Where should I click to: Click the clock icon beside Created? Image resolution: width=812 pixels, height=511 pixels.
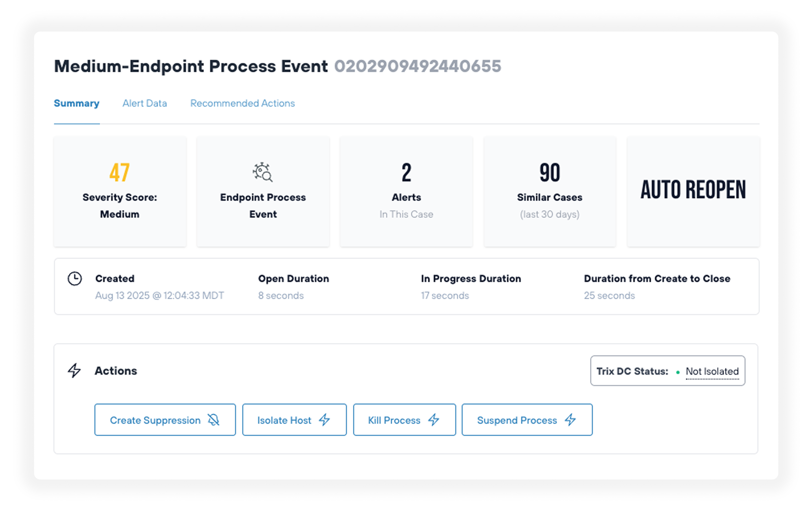pyautogui.click(x=74, y=279)
